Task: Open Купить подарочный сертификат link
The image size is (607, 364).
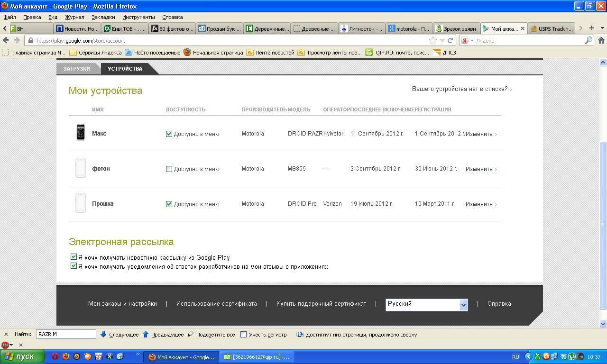Action: tap(321, 304)
